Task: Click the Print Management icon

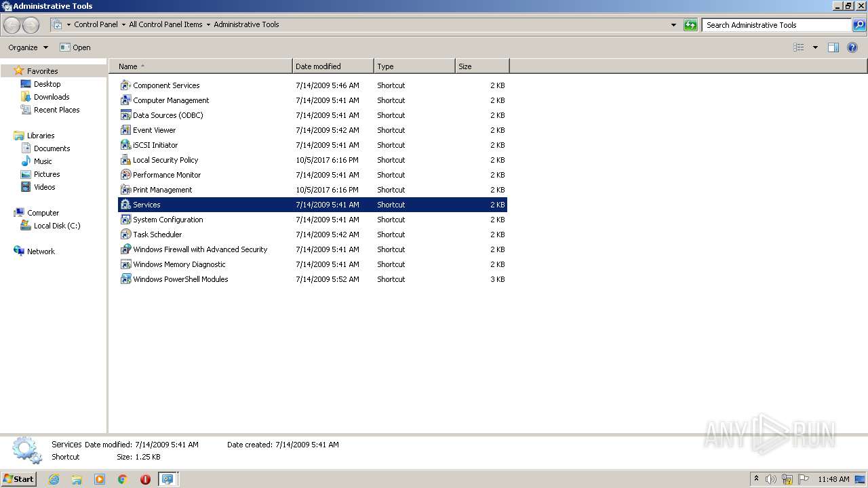Action: [125, 190]
